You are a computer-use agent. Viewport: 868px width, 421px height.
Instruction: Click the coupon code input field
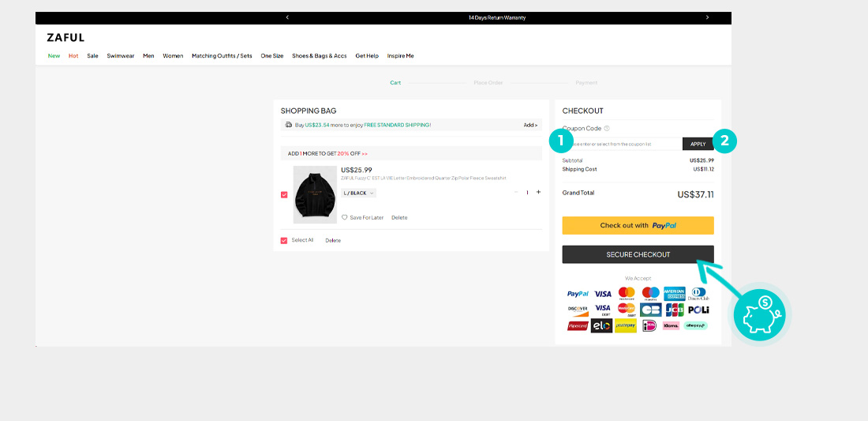(x=623, y=144)
